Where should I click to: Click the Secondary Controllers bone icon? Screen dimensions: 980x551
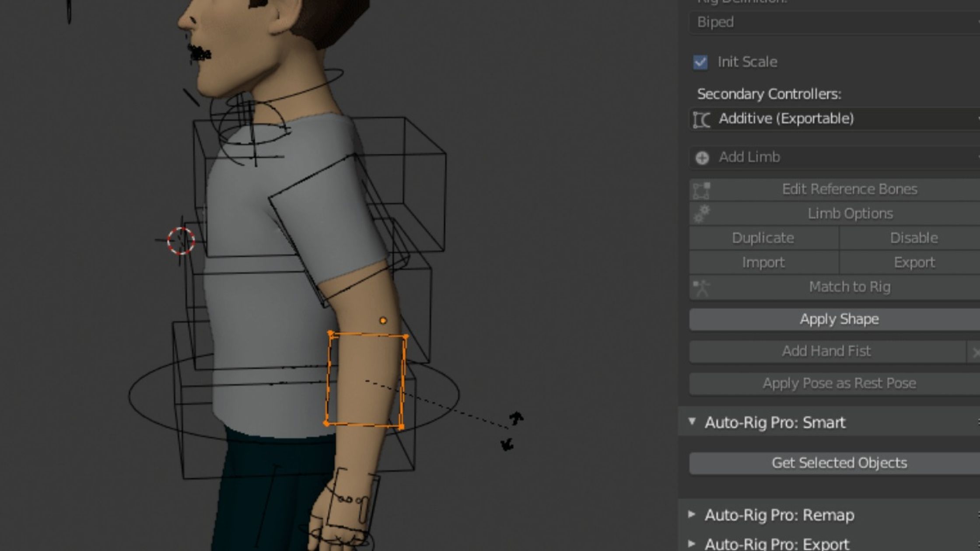[701, 119]
